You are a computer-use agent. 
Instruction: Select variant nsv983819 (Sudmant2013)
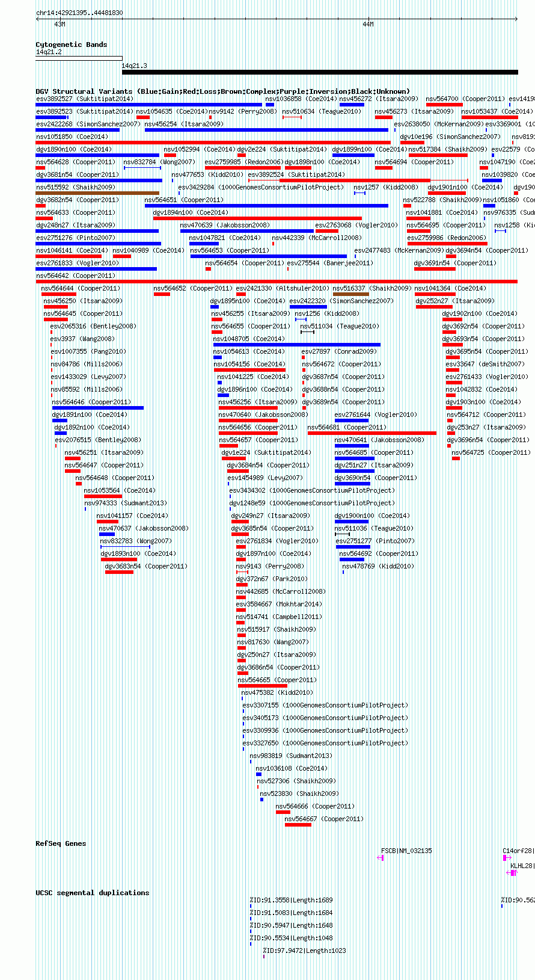coord(291,756)
